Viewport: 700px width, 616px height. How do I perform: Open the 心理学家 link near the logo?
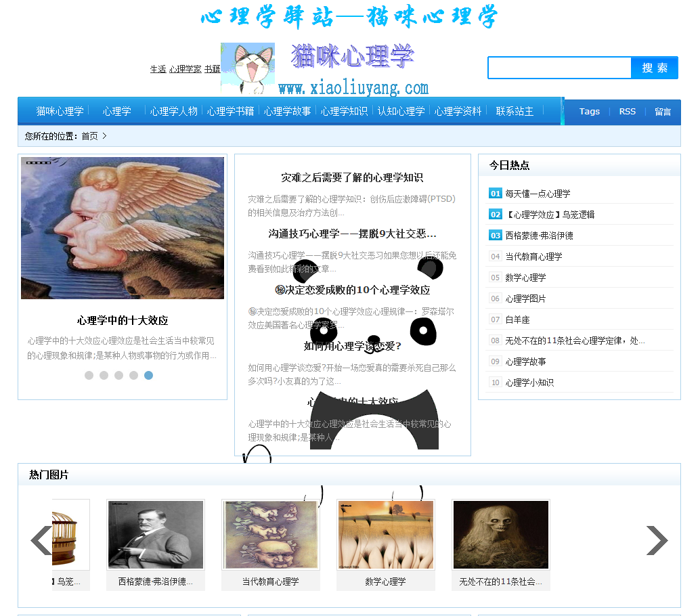tap(185, 69)
